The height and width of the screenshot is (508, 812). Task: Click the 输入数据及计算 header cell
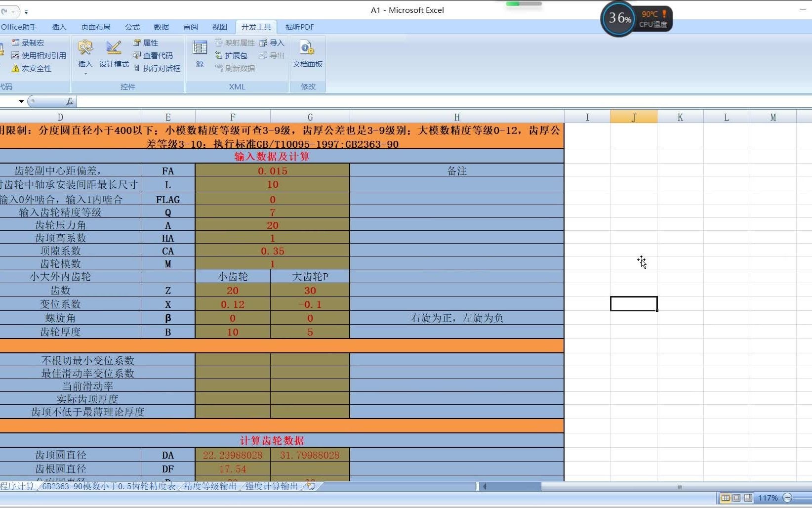click(272, 157)
